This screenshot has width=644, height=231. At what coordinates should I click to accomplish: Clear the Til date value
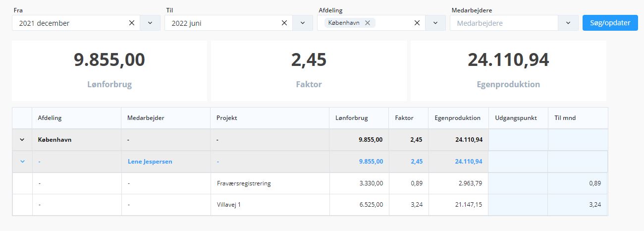point(284,23)
